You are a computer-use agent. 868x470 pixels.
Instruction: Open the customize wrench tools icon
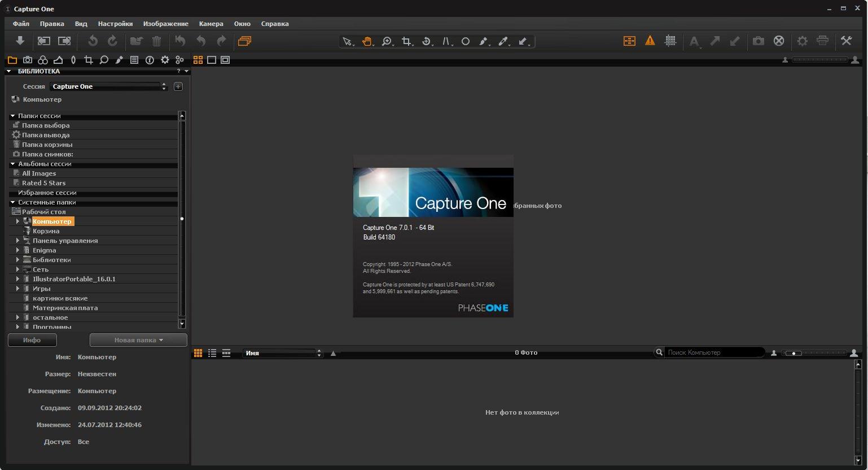[846, 41]
